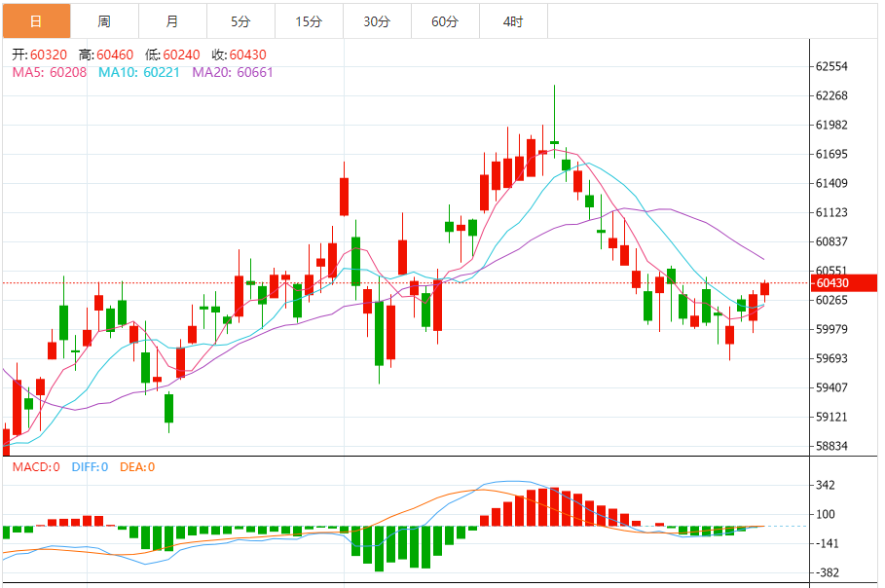Open the 4时 timeframe tab
Viewport: 885px width, 588px height.
point(514,21)
